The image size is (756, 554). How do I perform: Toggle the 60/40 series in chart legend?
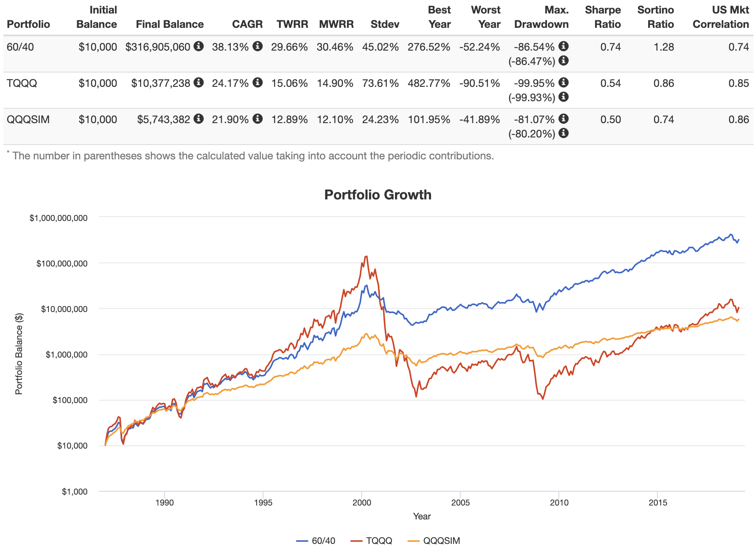click(x=316, y=541)
